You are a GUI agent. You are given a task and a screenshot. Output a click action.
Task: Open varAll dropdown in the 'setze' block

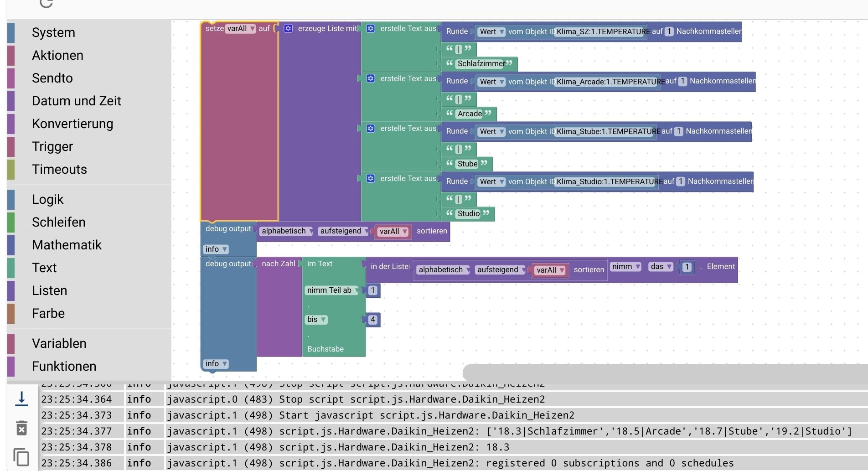click(241, 28)
